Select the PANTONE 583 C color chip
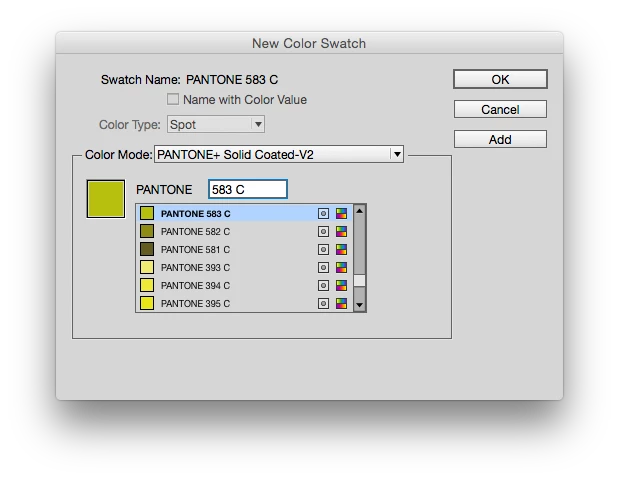 [147, 214]
